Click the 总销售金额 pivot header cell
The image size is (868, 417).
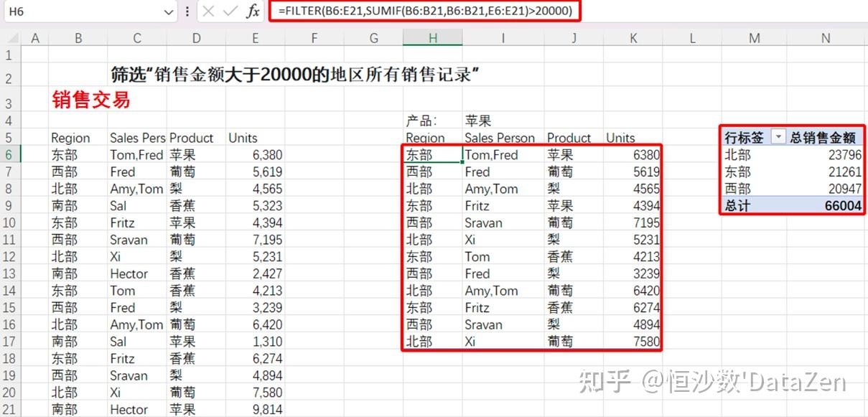823,138
